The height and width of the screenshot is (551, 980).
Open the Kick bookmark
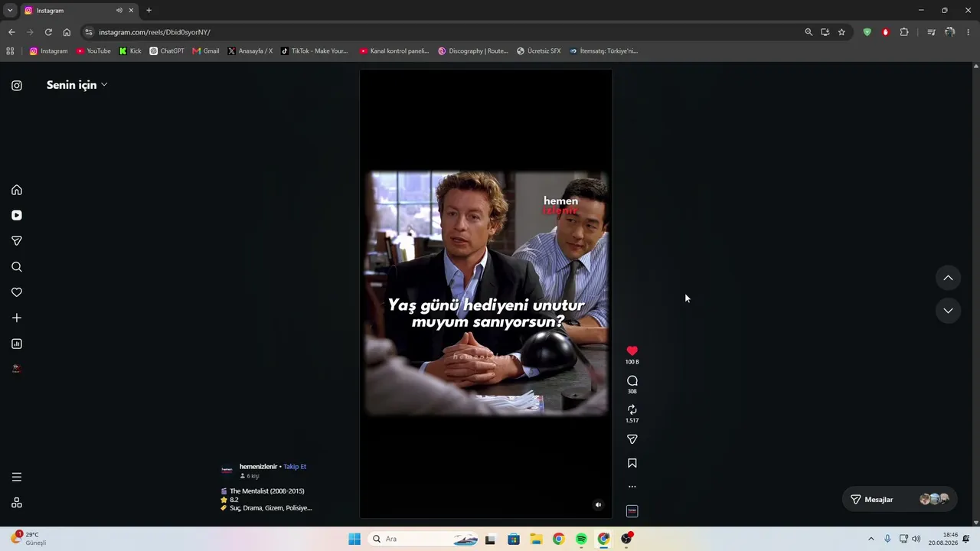(130, 51)
